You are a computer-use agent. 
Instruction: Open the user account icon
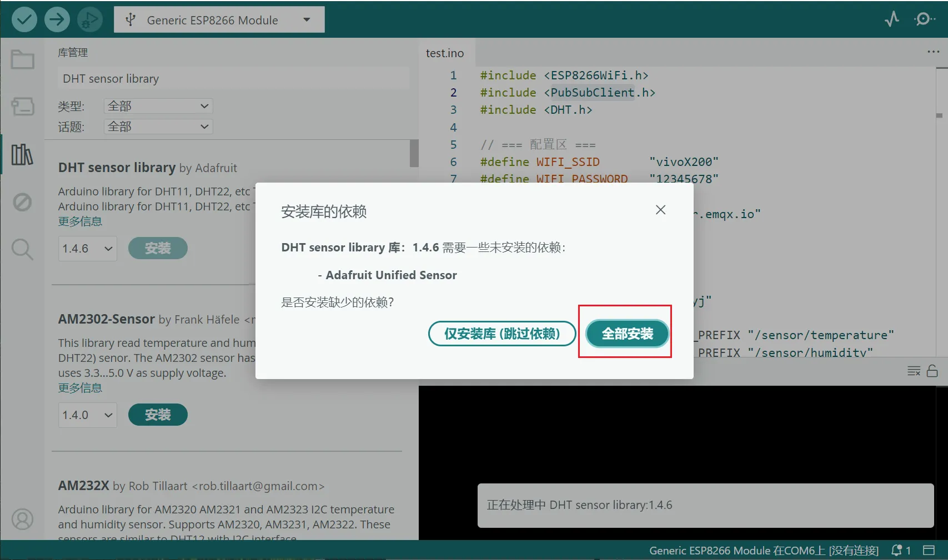pos(23,519)
